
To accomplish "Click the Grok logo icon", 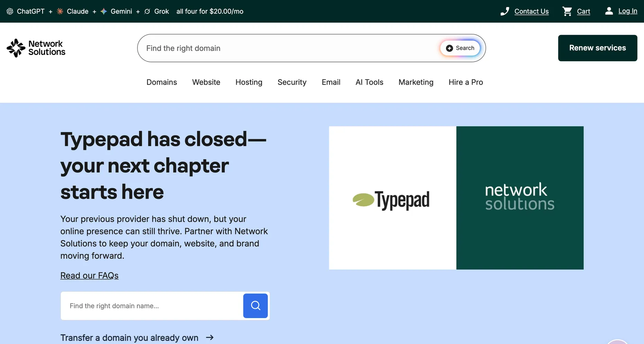I will (x=147, y=11).
